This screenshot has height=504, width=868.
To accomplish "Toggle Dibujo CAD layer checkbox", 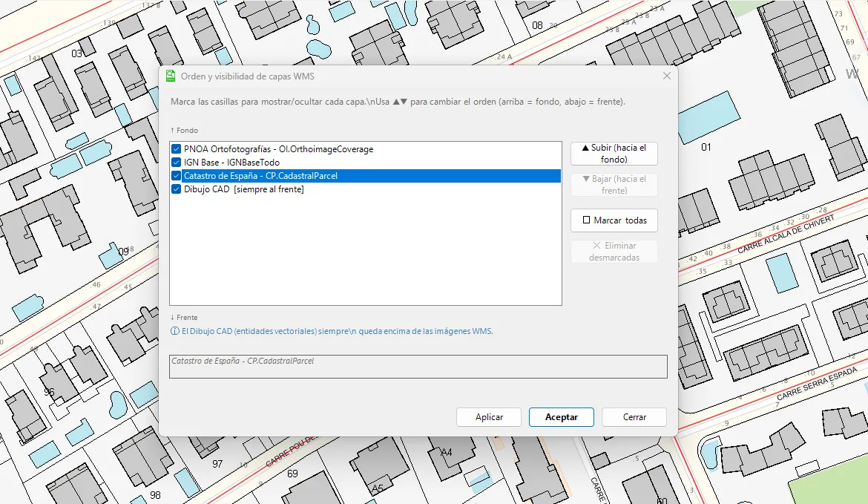I will (176, 189).
